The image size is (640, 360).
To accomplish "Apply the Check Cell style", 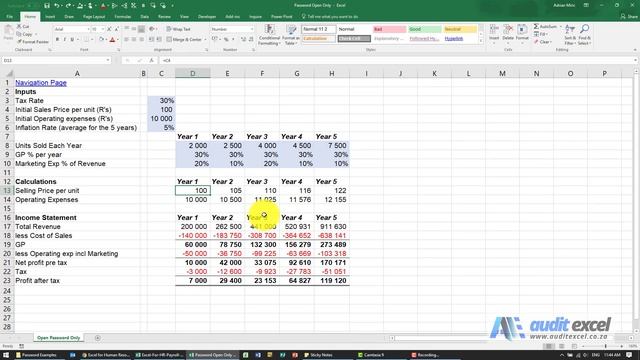I will 354,39.
